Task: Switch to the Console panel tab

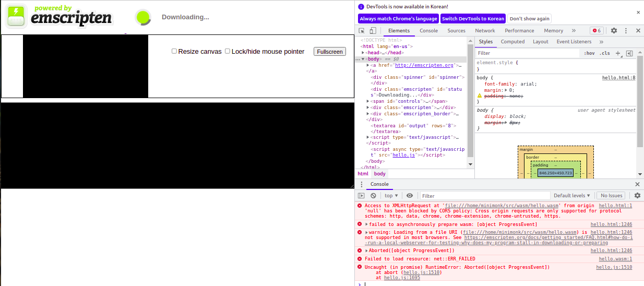Action: click(429, 31)
